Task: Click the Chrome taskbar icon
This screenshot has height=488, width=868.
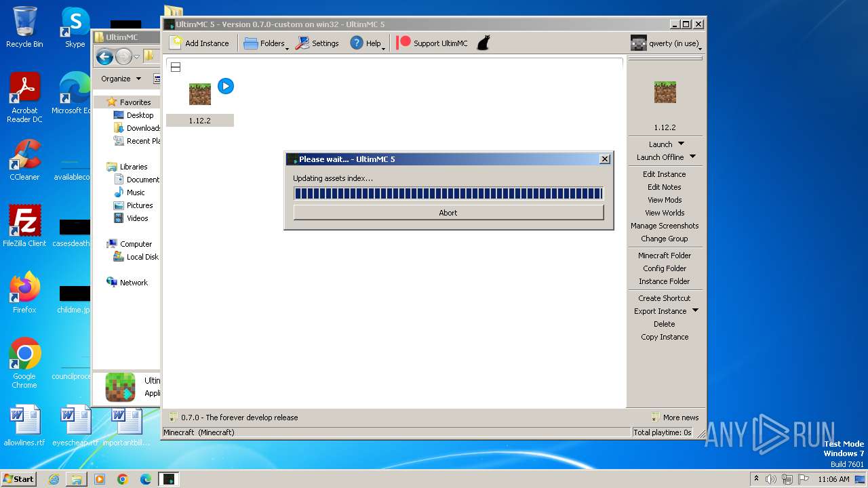Action: click(x=123, y=479)
